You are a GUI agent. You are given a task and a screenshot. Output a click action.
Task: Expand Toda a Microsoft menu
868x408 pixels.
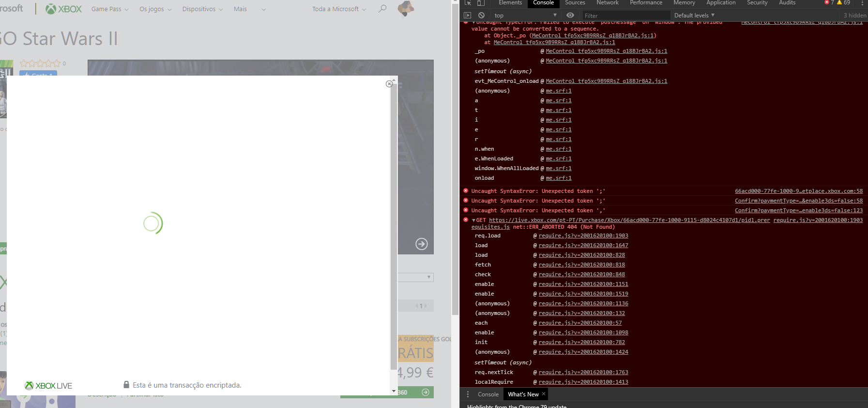click(x=339, y=9)
